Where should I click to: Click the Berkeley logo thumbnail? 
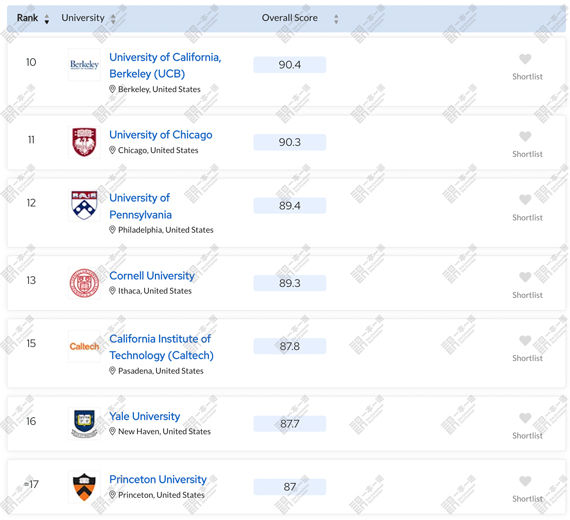click(x=84, y=65)
